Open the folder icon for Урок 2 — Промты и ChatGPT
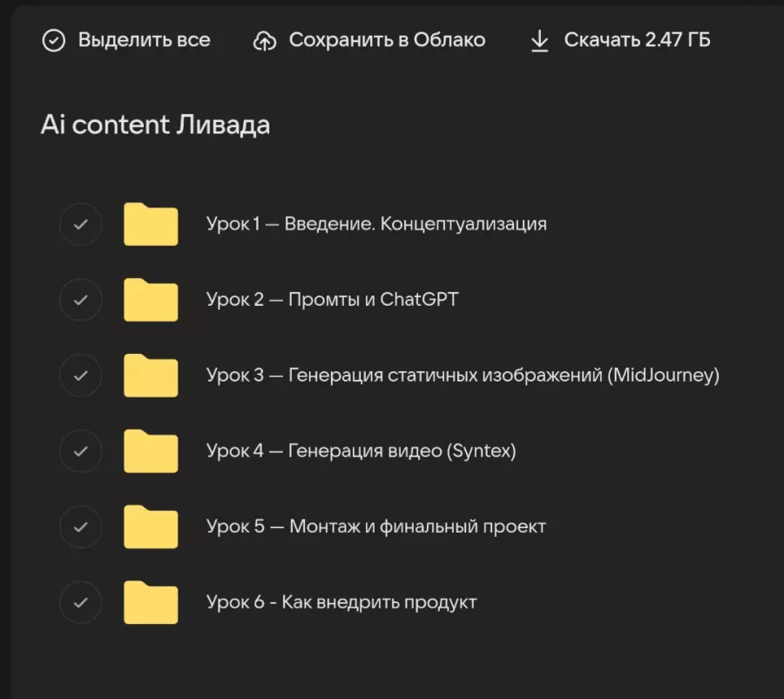 pos(150,300)
